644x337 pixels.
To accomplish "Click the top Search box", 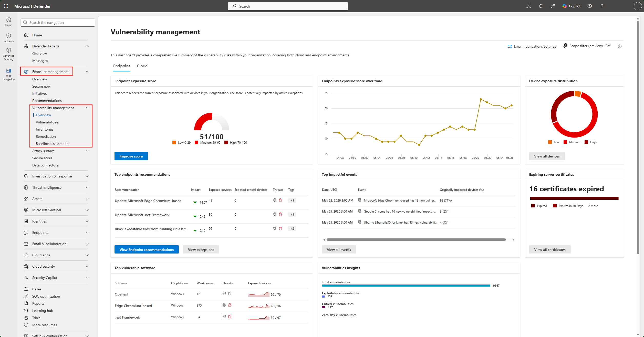I will (288, 6).
